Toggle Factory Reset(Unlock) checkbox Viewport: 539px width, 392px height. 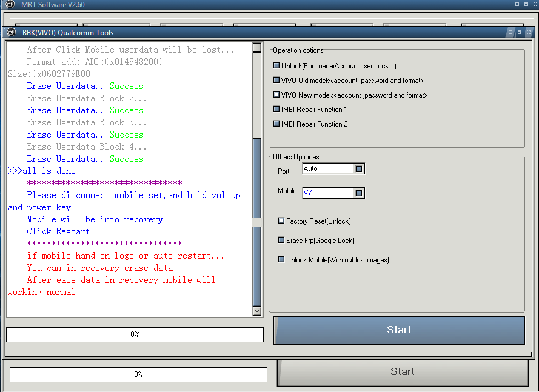pos(281,221)
